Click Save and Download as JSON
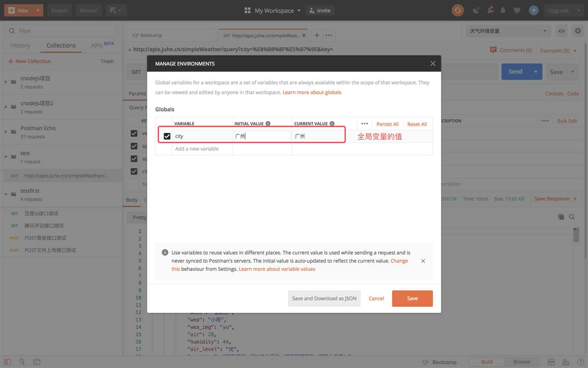The height and width of the screenshot is (368, 588). click(324, 298)
